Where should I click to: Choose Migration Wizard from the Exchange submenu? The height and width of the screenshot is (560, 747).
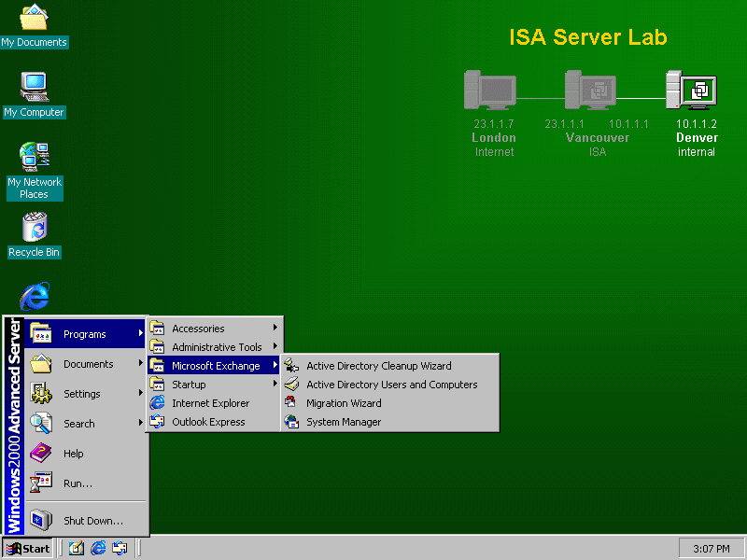coord(343,403)
